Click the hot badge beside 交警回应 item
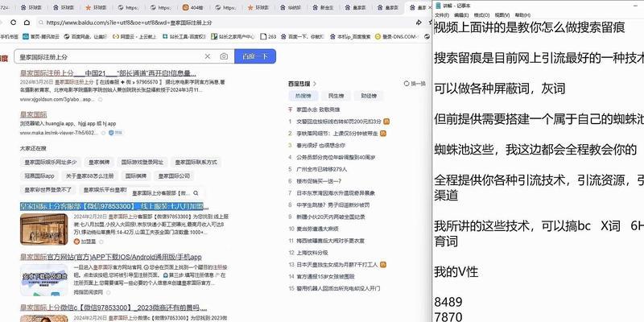 (x=386, y=122)
